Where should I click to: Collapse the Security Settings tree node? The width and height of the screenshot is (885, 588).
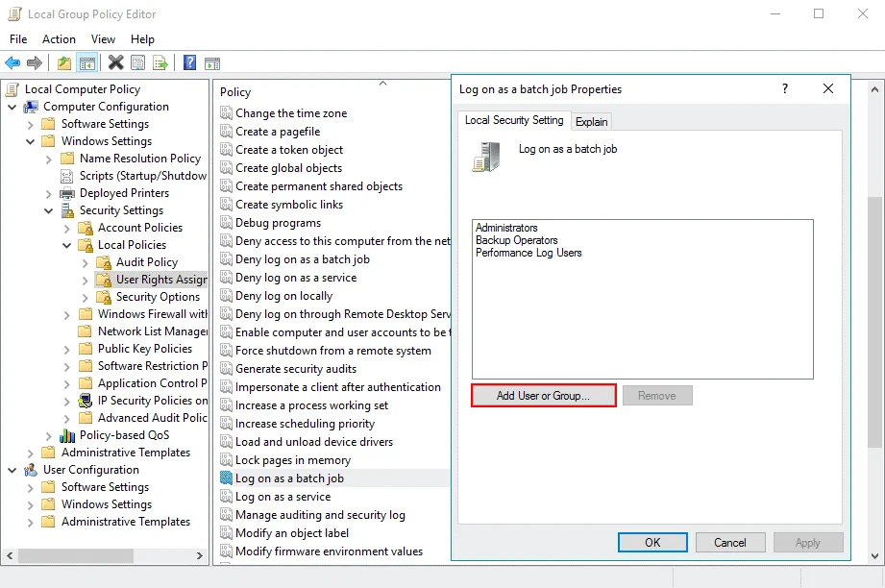(x=48, y=210)
